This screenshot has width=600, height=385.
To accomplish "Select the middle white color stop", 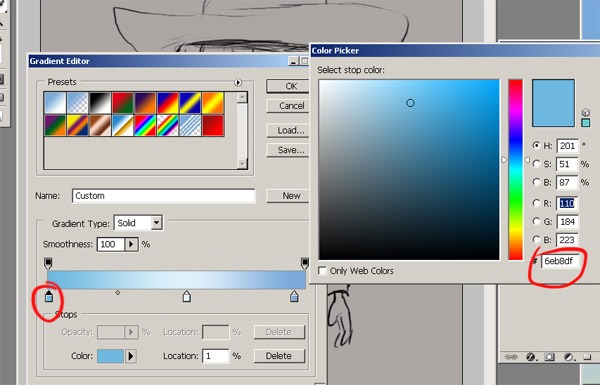I will [186, 296].
